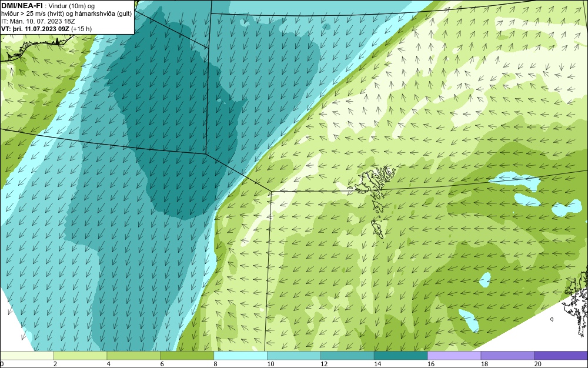The image size is (588, 368).
Task: Click the 12–14 m/s teal legend swatch
Action: point(348,356)
